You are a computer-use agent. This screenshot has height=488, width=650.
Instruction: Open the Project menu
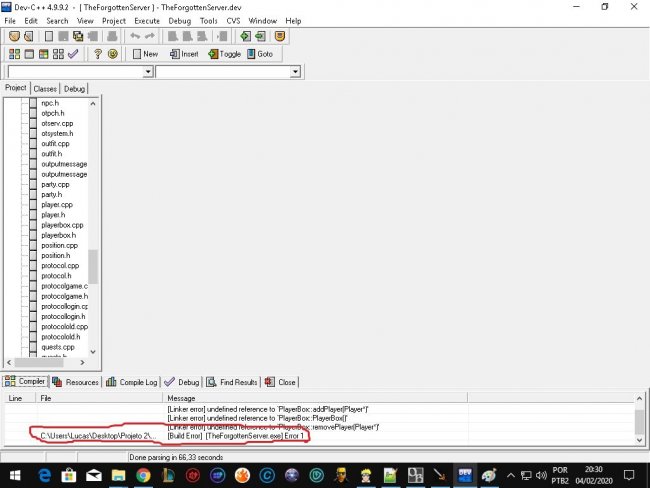(114, 21)
